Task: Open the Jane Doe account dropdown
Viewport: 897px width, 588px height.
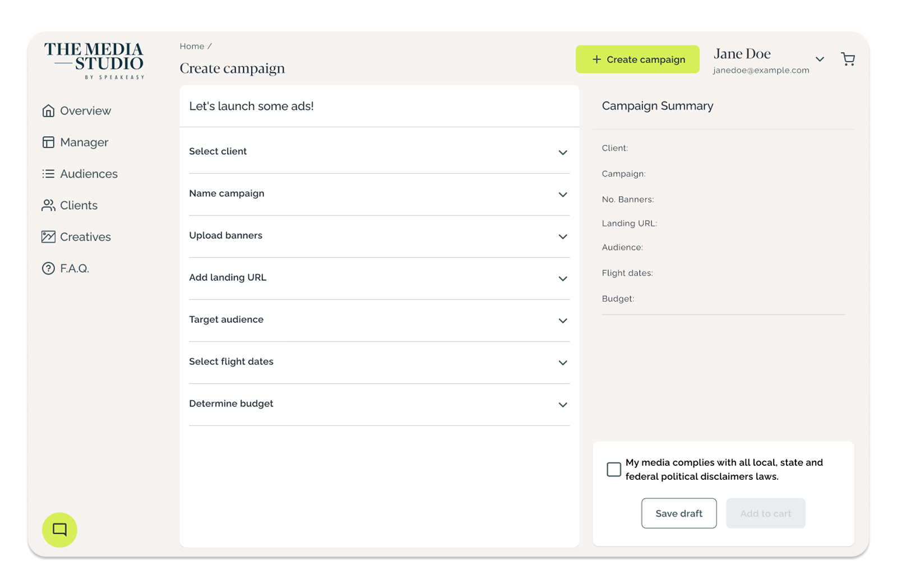Action: point(820,59)
